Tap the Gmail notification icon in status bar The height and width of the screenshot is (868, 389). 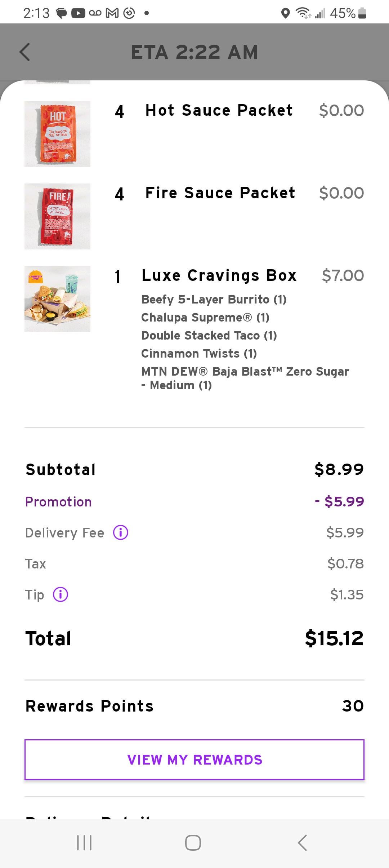pyautogui.click(x=112, y=13)
